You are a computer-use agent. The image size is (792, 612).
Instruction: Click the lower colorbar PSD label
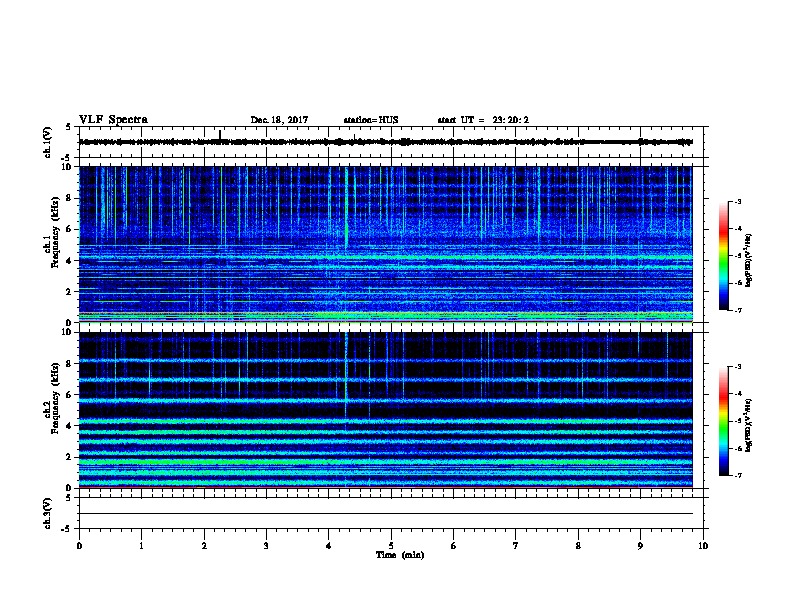coord(748,426)
